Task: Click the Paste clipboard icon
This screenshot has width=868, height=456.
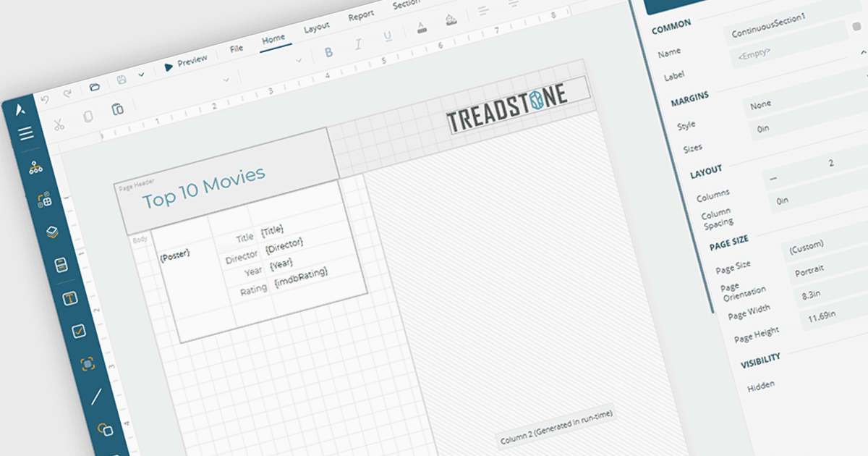Action: tap(117, 109)
